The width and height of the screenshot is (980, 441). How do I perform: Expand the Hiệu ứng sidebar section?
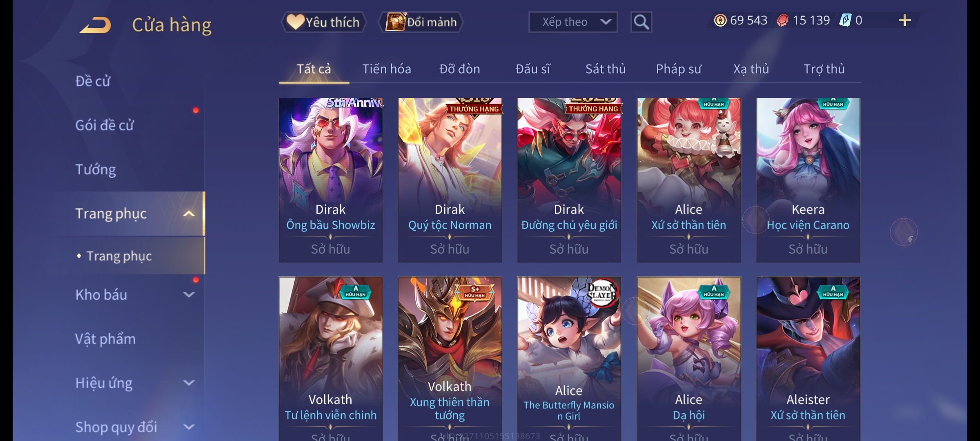(x=189, y=383)
